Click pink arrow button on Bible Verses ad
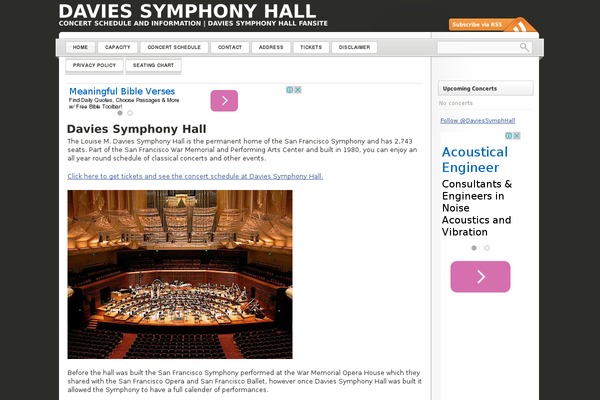The height and width of the screenshot is (400, 600). pyautogui.click(x=224, y=100)
